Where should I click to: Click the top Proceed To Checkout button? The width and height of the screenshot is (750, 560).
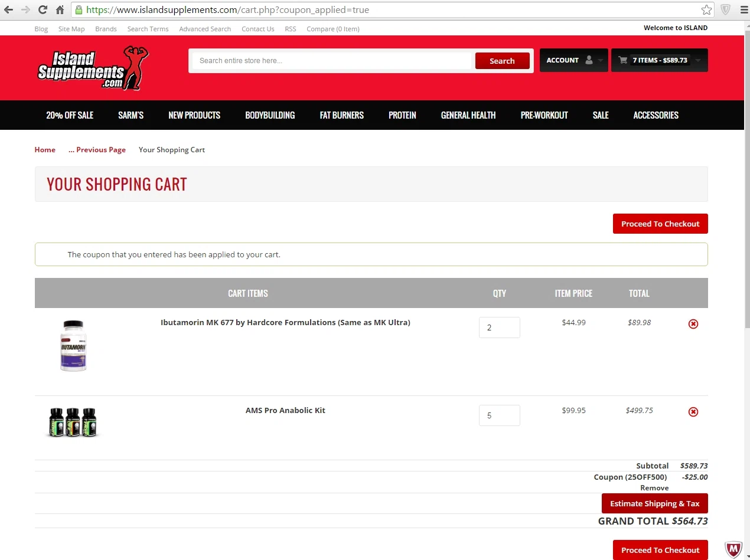coord(660,224)
